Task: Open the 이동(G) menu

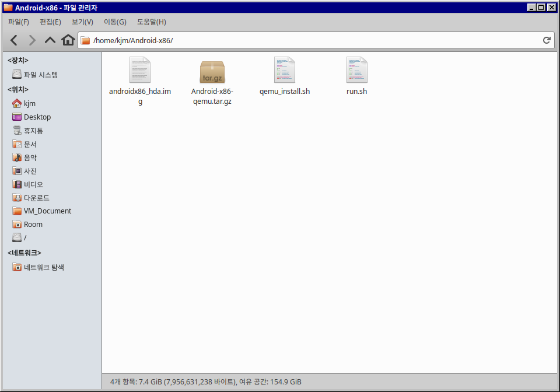Action: [x=115, y=22]
